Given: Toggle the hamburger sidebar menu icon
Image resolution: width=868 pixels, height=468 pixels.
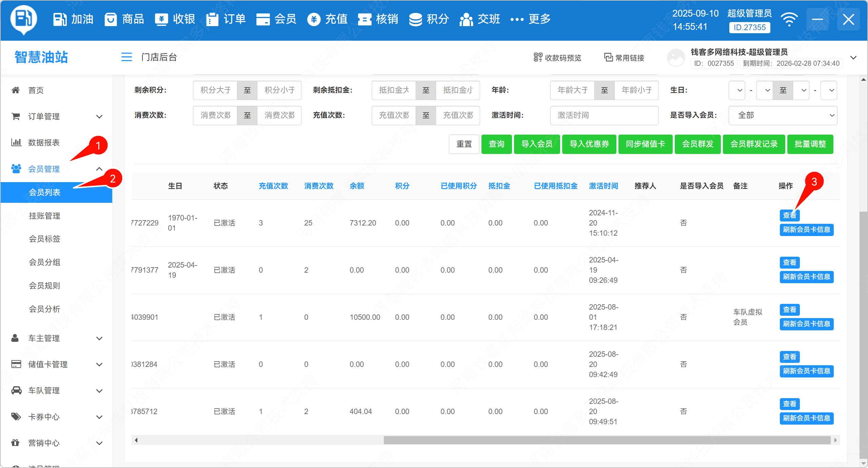Looking at the screenshot, I should click(126, 57).
